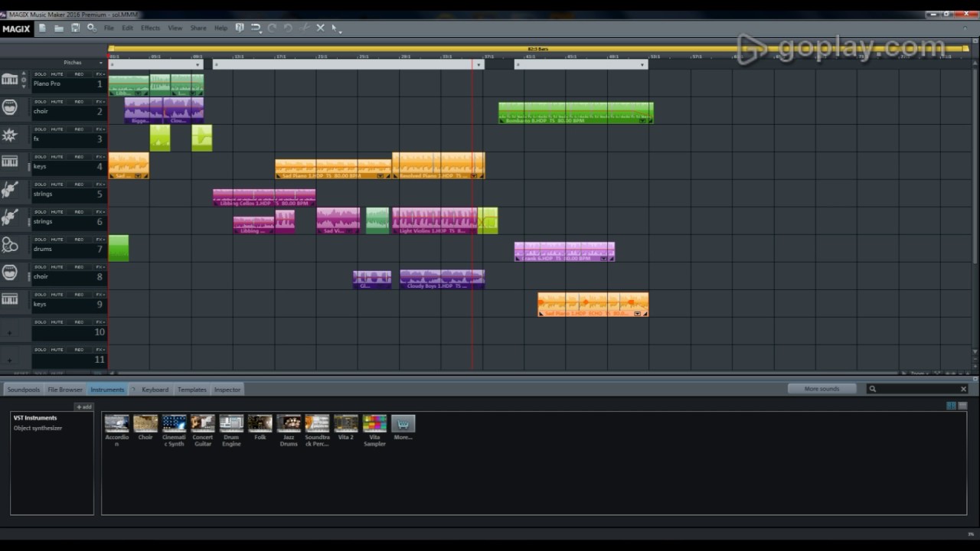The height and width of the screenshot is (551, 980).
Task: Click the fx track starburst icon
Action: (10, 135)
